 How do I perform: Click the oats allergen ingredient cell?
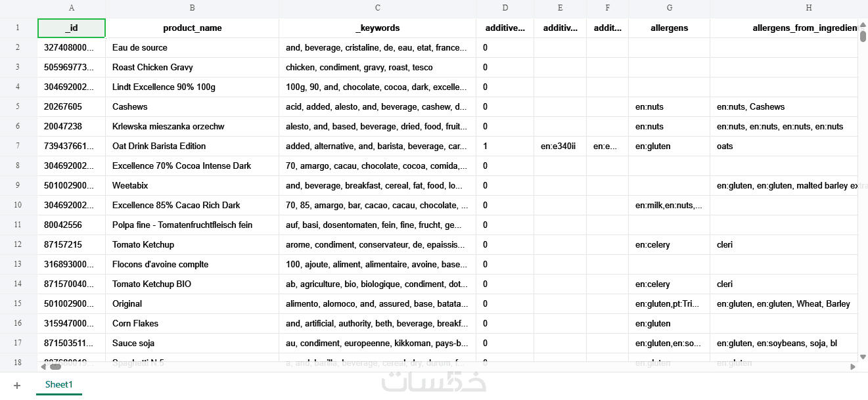(784, 146)
